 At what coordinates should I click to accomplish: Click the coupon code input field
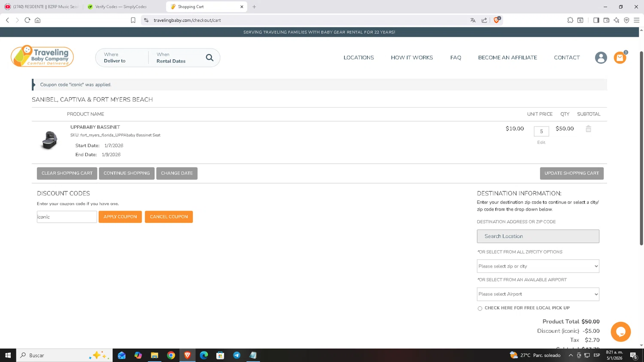pyautogui.click(x=67, y=217)
